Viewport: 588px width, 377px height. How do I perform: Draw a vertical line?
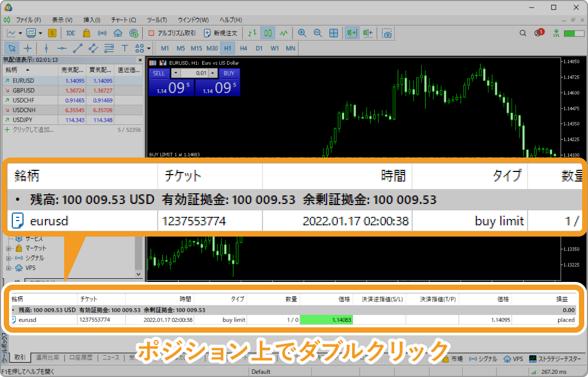[x=46, y=48]
